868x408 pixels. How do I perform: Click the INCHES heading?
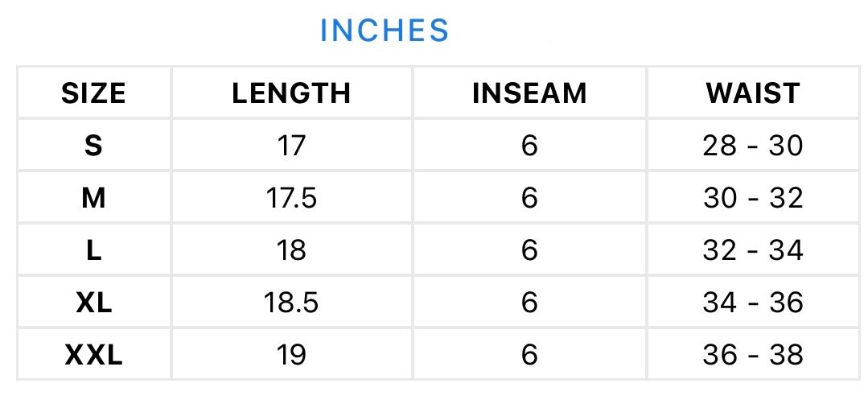coord(384,31)
